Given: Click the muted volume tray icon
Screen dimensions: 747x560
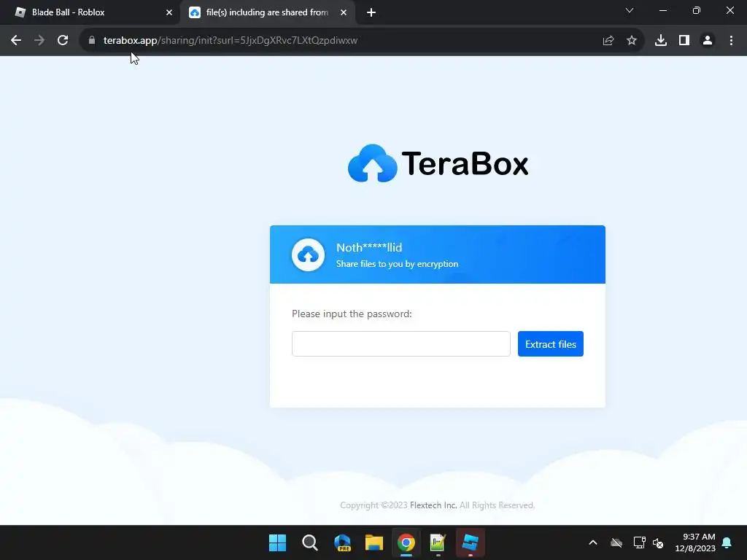Looking at the screenshot, I should pyautogui.click(x=659, y=542).
